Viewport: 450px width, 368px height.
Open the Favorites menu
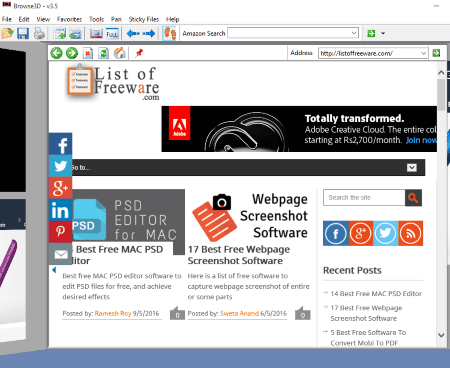[69, 19]
